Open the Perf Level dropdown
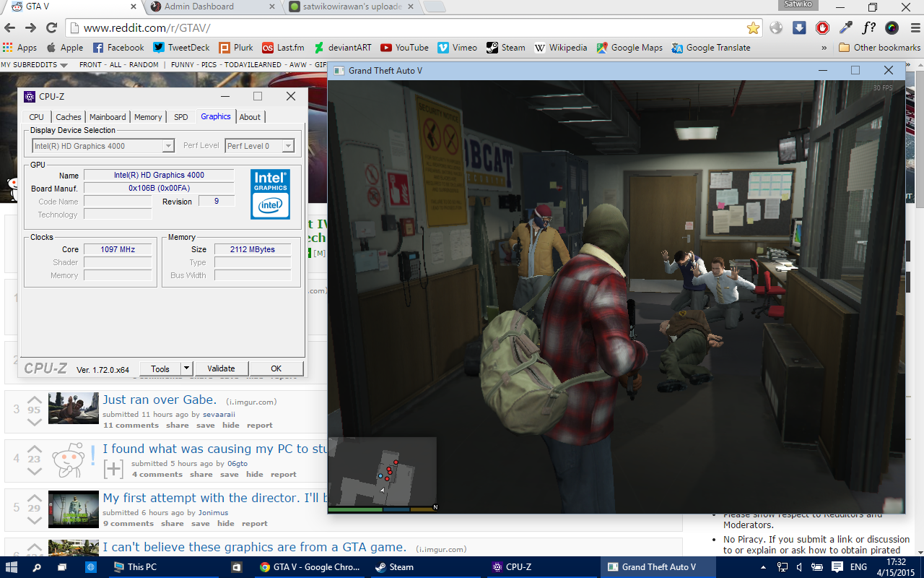Viewport: 924px width, 578px height. [x=260, y=146]
